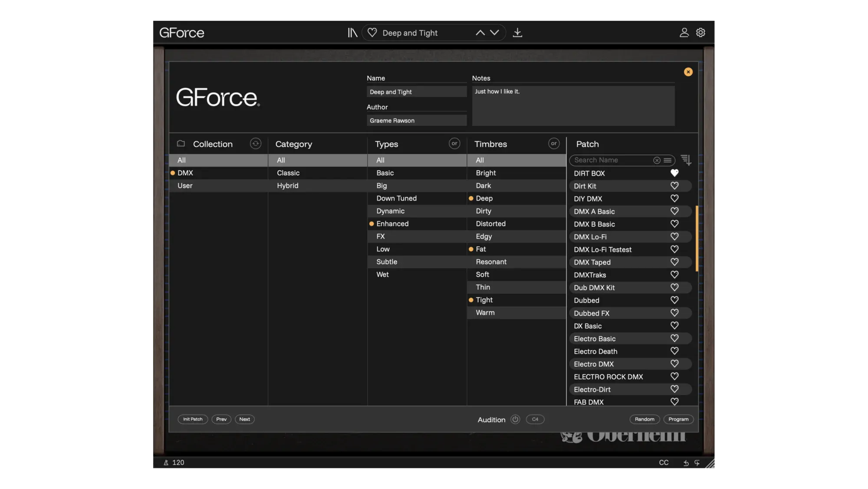Edit the Notes text area
This screenshot has width=868, height=489.
(x=573, y=106)
